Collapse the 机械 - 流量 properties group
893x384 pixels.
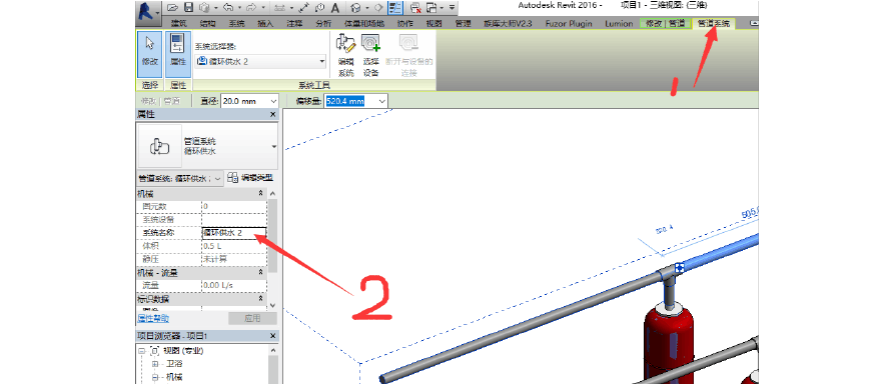260,272
